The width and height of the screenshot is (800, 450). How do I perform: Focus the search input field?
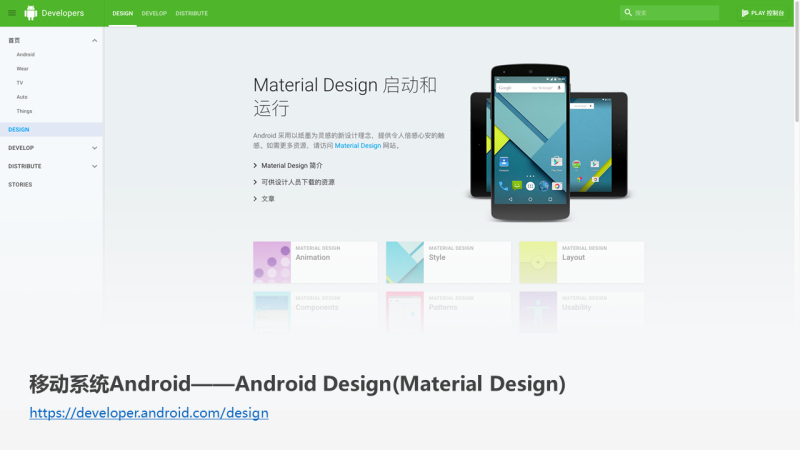coord(669,13)
